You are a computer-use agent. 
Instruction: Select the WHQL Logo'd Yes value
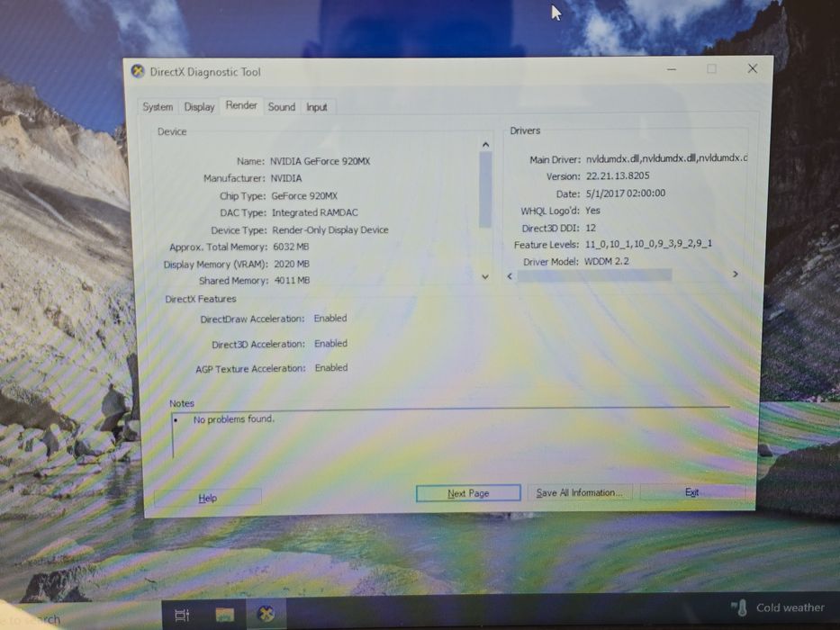[592, 211]
